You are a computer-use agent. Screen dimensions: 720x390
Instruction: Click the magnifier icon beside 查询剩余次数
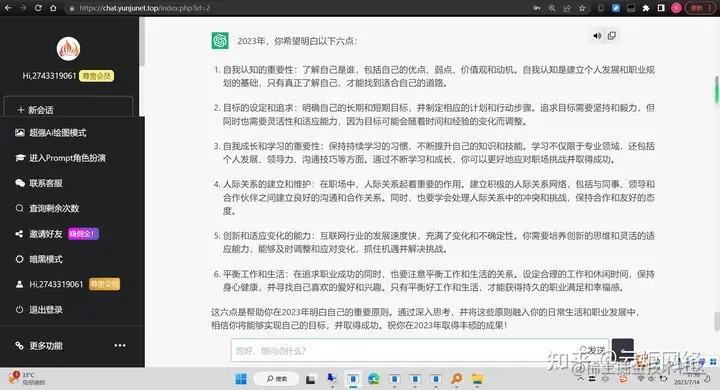(x=19, y=209)
